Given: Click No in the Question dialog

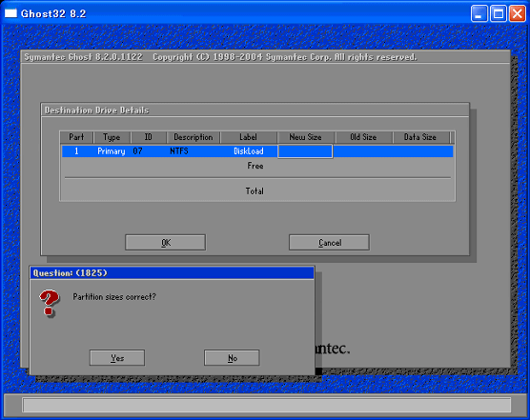Looking at the screenshot, I should pos(232,357).
